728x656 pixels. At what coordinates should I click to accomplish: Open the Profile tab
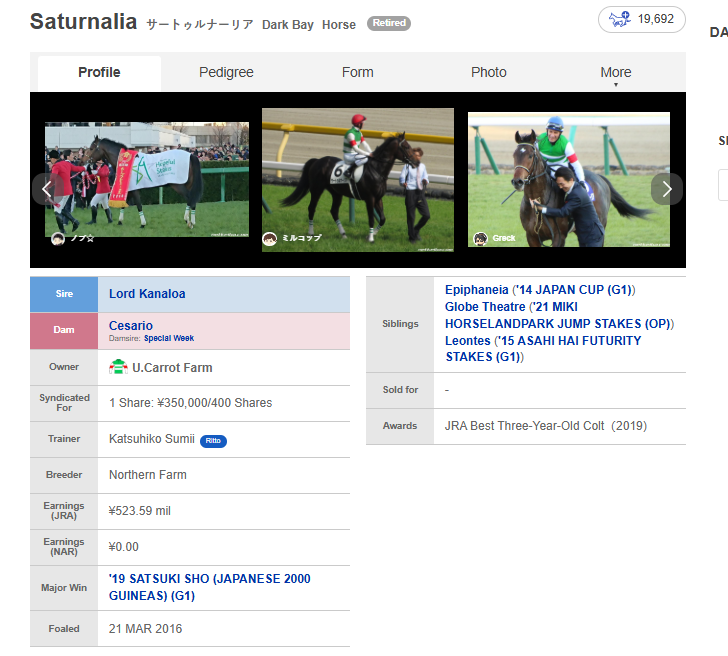(99, 73)
